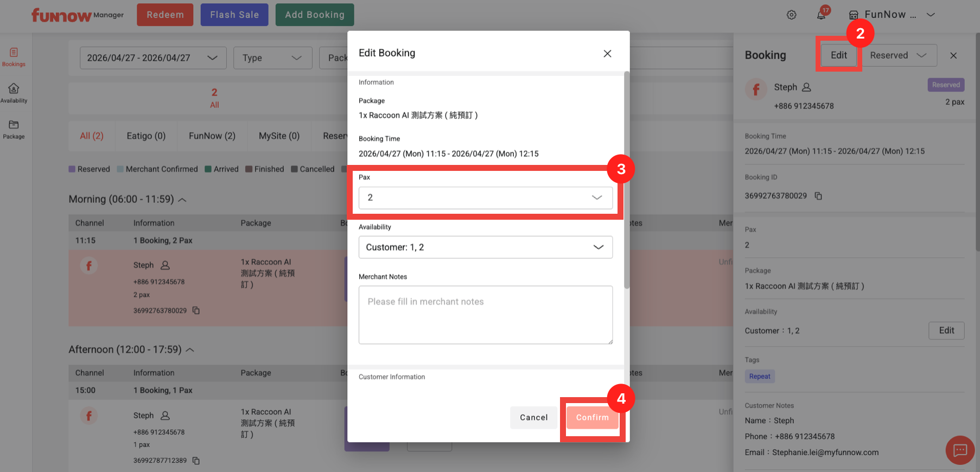Copy Booking ID in the Booking panel
980x472 pixels.
(818, 196)
